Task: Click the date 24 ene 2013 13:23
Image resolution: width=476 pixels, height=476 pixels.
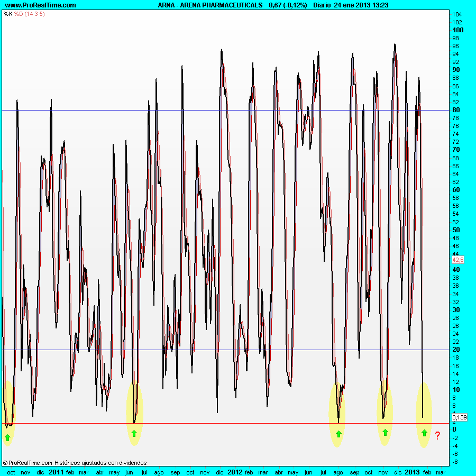Action: pos(361,5)
